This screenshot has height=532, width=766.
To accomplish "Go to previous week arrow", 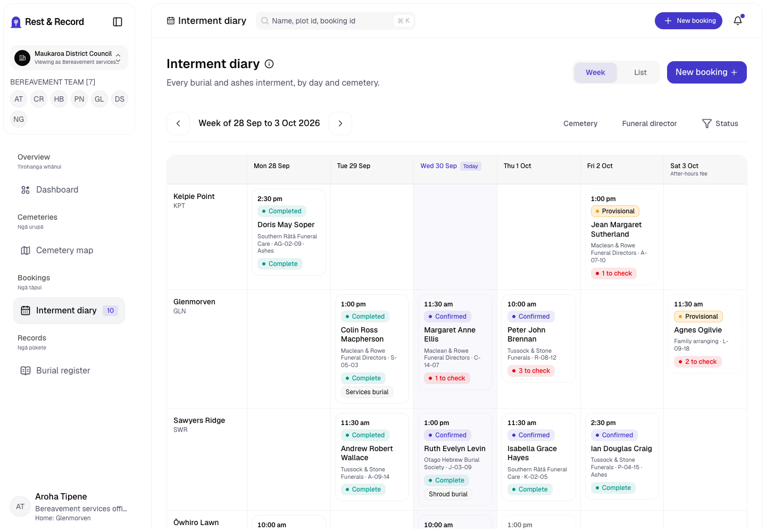I will pos(178,123).
